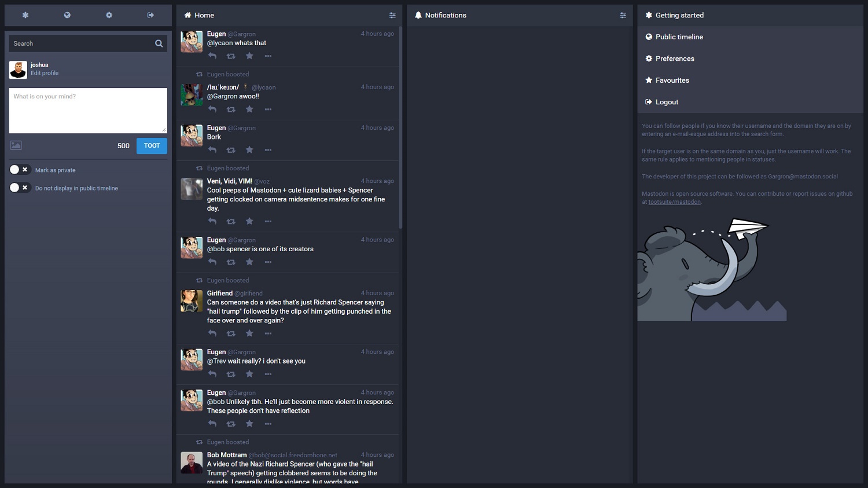Open more menu on Veni, Vidi, VIM! toot
This screenshot has width=868, height=488.
[268, 221]
